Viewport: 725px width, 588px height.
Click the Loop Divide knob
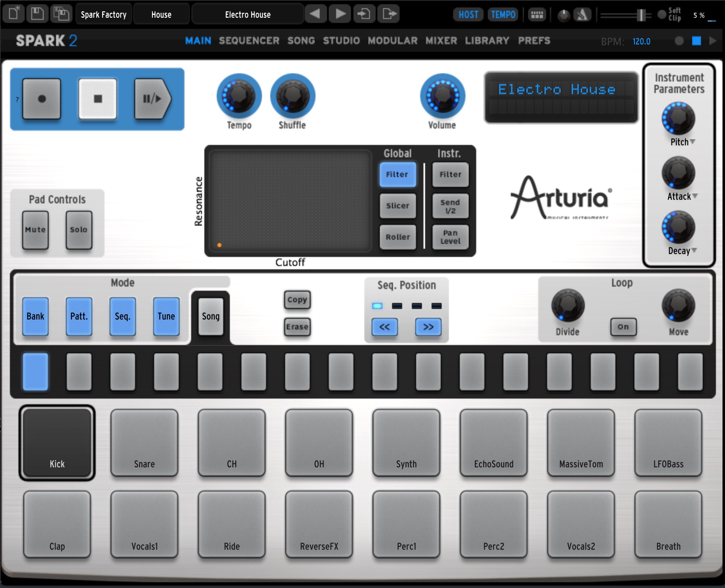tap(568, 305)
